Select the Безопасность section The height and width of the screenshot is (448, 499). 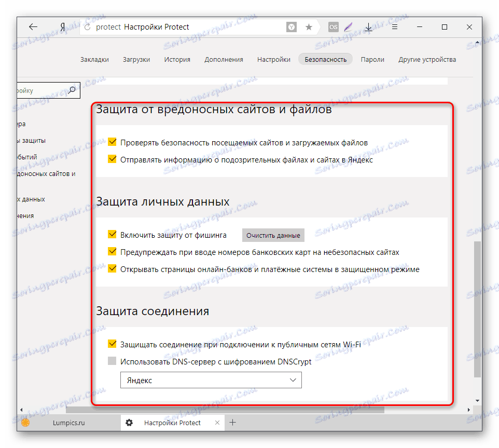(x=326, y=60)
